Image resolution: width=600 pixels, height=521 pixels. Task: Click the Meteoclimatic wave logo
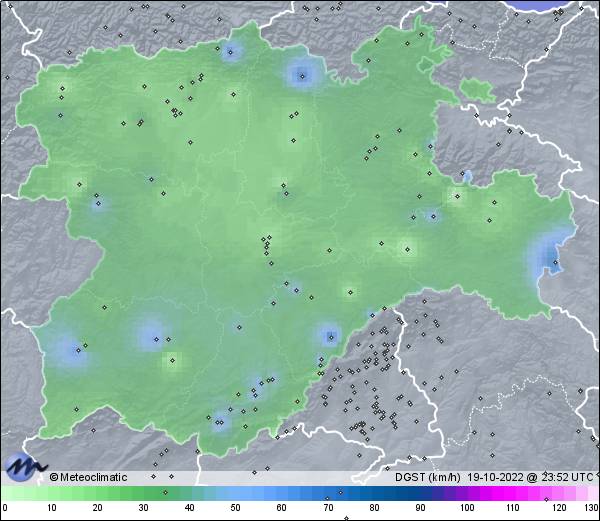point(25,467)
